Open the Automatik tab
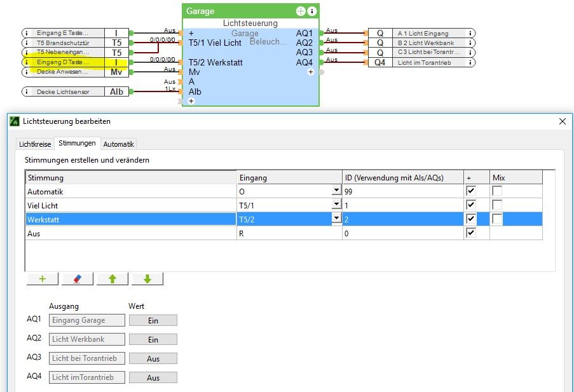 [119, 144]
